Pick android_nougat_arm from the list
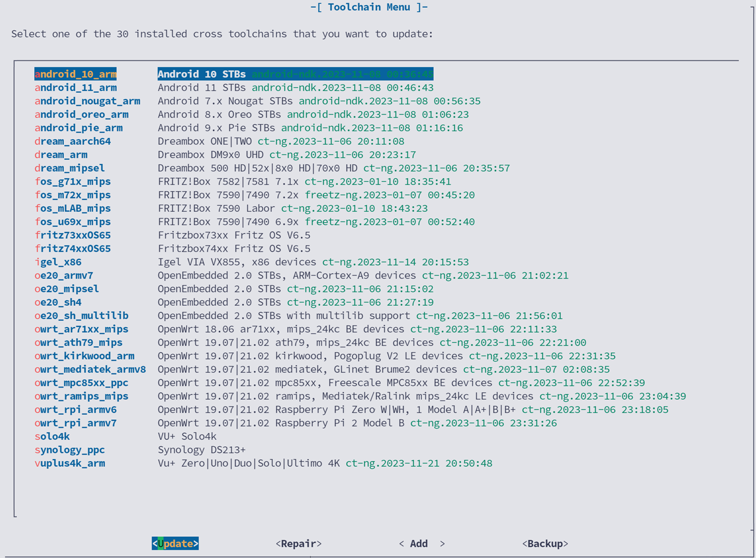This screenshot has height=558, width=756. 87,101
